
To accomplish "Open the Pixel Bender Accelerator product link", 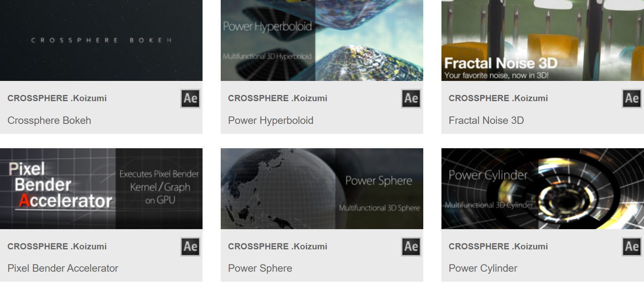I will tap(63, 268).
